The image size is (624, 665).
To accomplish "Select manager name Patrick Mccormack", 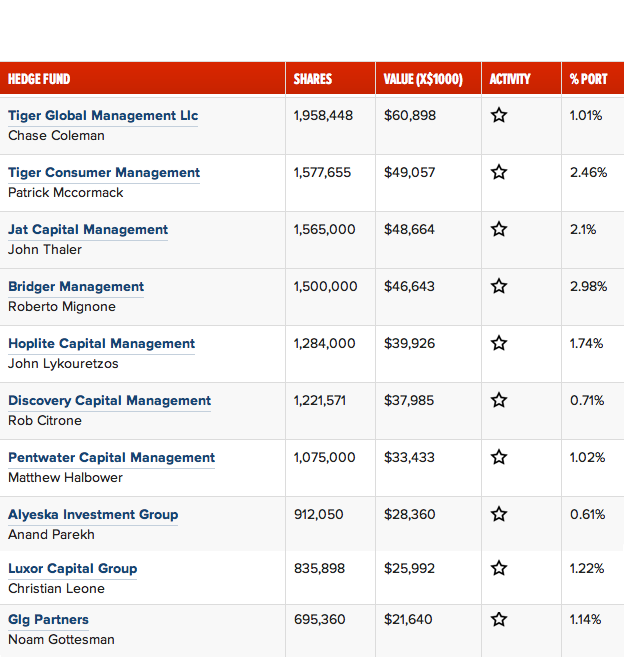I will click(66, 193).
